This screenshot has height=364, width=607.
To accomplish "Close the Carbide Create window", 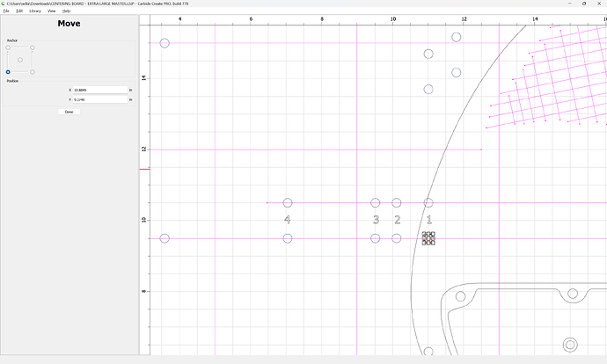I will click(x=599, y=4).
